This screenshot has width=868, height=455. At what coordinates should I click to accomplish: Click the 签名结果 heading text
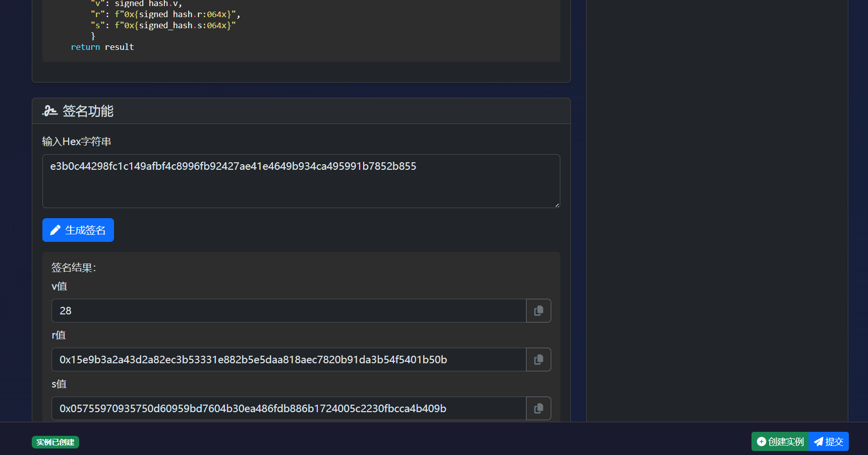[74, 268]
